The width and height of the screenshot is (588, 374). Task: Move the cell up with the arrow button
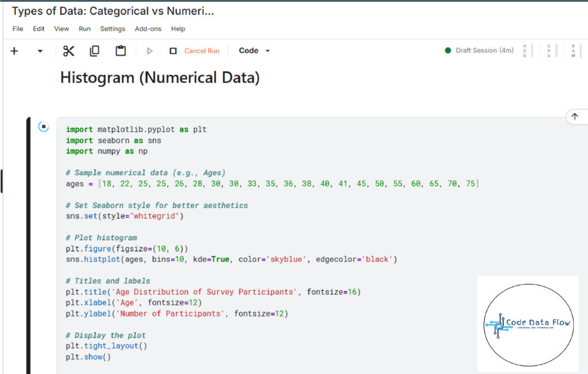[575, 117]
